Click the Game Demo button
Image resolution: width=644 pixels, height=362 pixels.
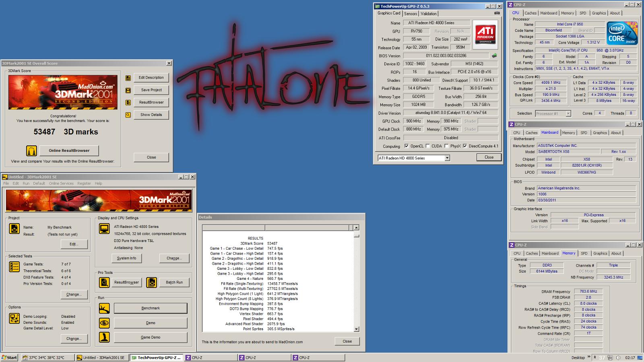pyautogui.click(x=151, y=337)
